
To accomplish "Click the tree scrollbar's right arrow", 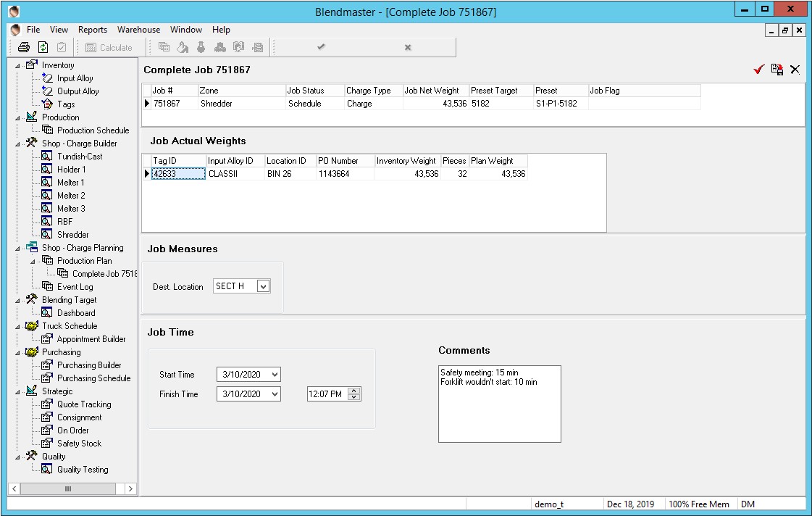I will point(130,488).
